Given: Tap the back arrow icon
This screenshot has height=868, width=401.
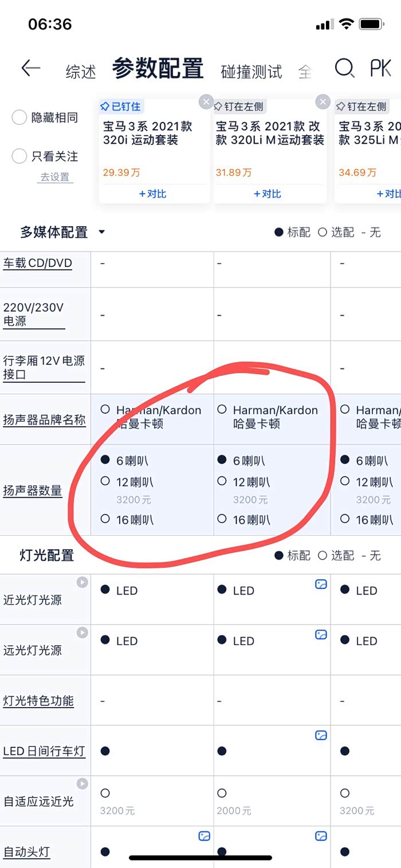Looking at the screenshot, I should tap(31, 69).
